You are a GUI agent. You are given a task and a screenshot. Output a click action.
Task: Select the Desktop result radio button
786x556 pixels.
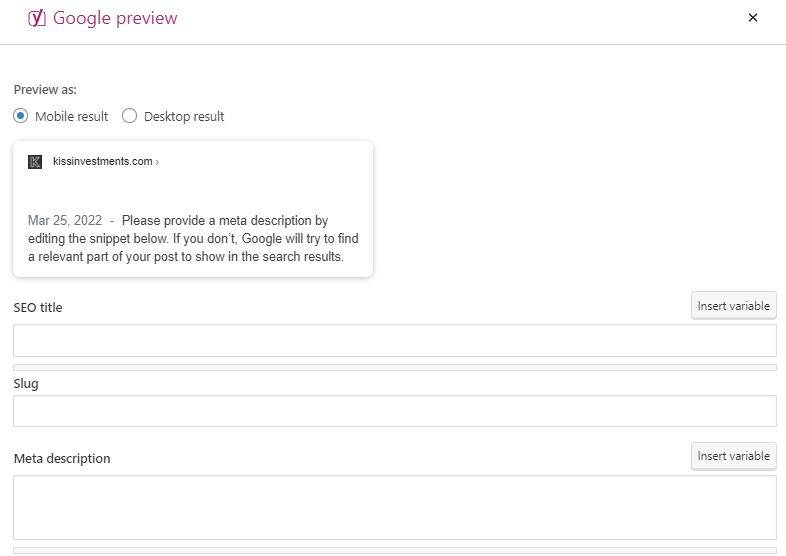click(x=129, y=116)
